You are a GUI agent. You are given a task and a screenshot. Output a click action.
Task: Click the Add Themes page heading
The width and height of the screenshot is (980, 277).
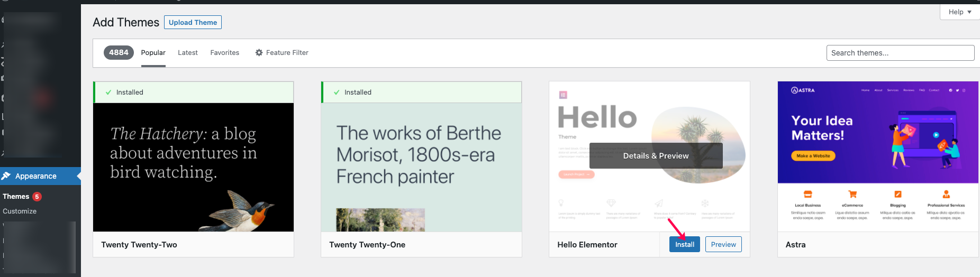point(126,22)
